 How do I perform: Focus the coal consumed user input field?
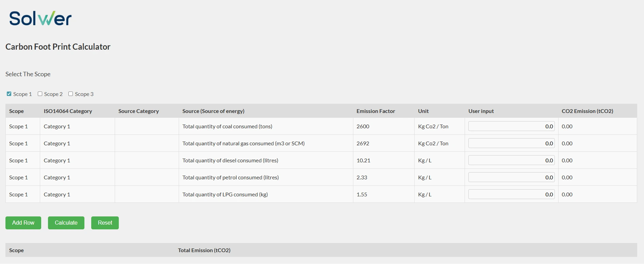point(511,126)
